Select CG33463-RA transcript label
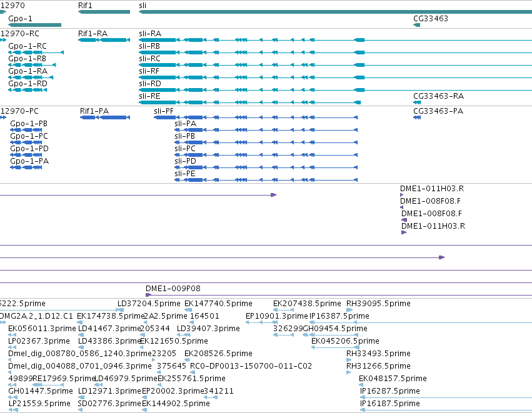Screen dimensions: 532x413 (438, 96)
